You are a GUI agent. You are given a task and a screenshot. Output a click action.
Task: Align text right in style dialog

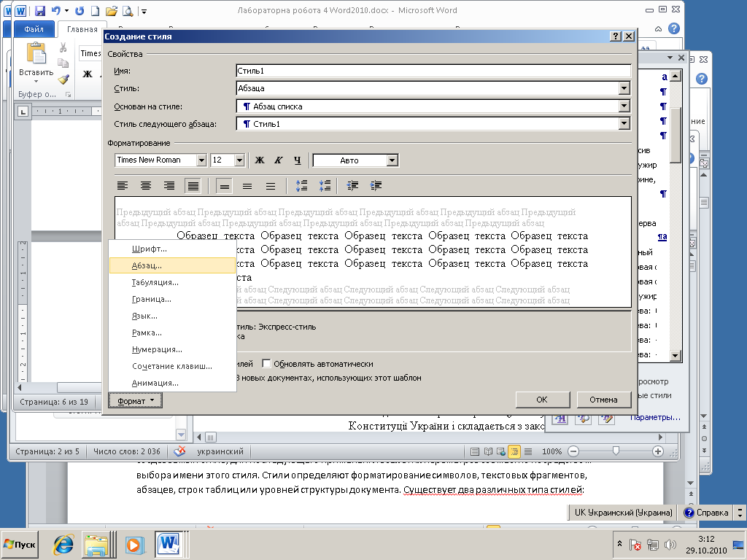[169, 186]
